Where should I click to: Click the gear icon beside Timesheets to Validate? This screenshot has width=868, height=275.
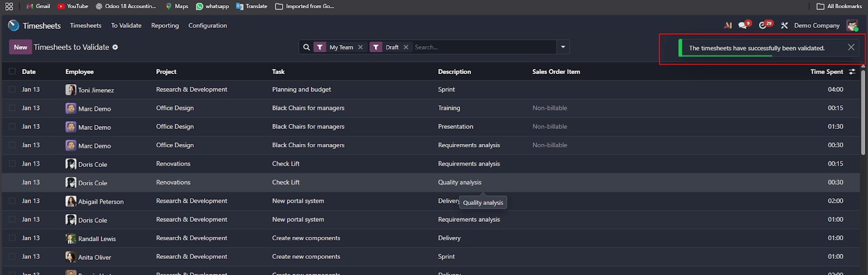coord(115,47)
